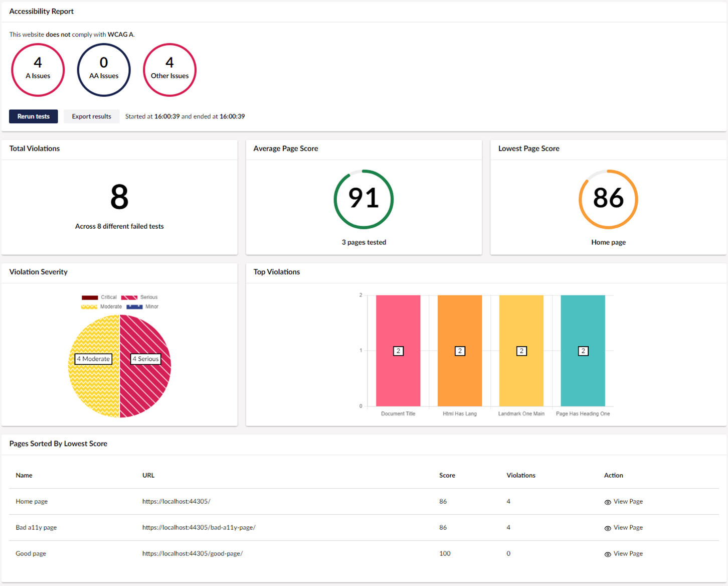Toggle Critical series in severity legend
This screenshot has height=586, width=728.
coord(99,298)
